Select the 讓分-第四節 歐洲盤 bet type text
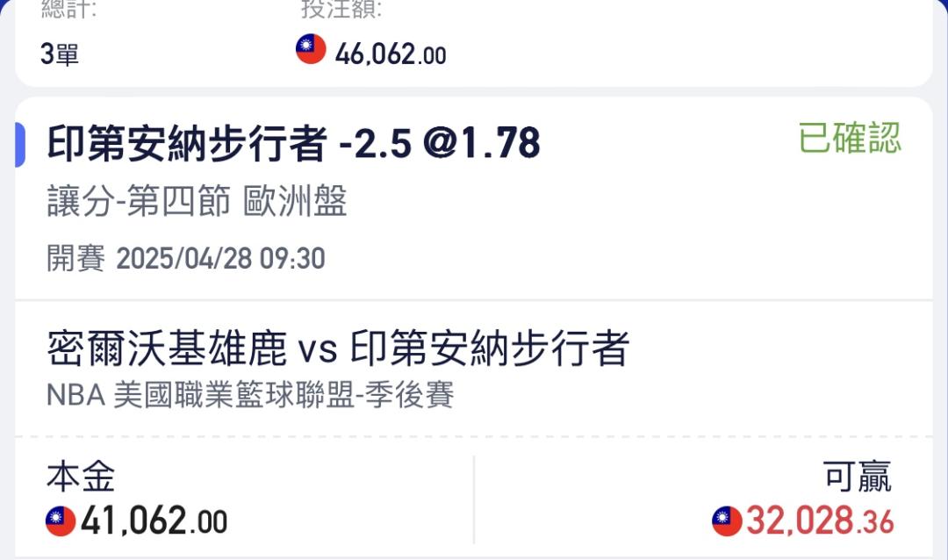This screenshot has width=948, height=560. tap(197, 201)
